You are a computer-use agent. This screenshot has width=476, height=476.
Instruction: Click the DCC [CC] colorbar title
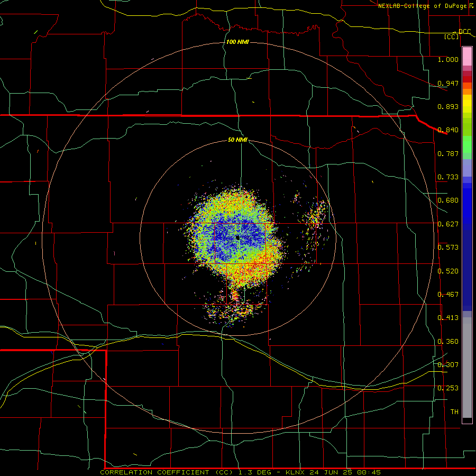tap(456, 34)
